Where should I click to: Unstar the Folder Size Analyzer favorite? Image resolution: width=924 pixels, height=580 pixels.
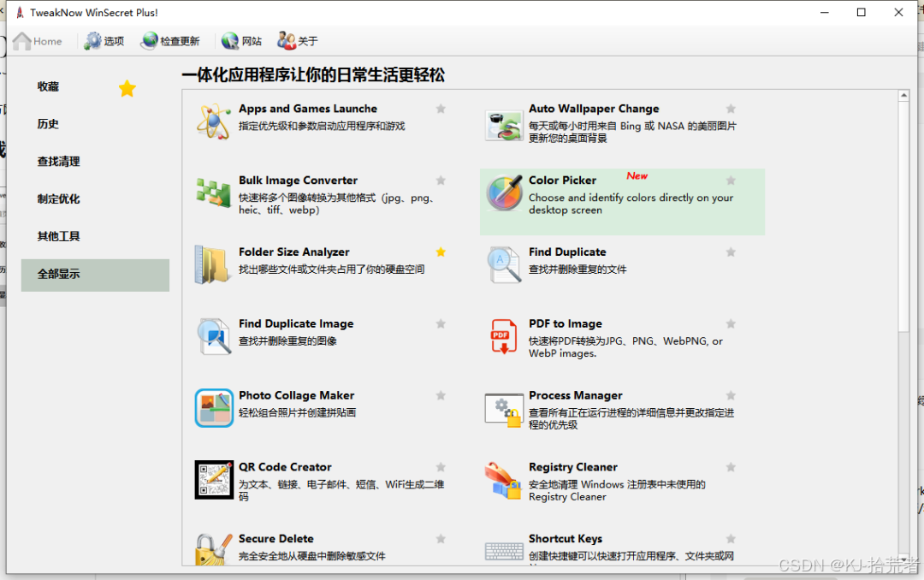[x=441, y=252]
